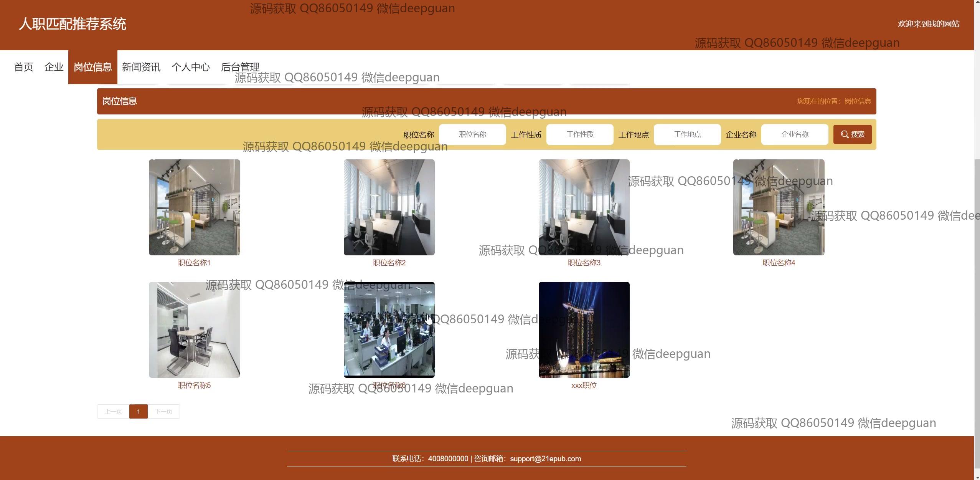Open the 首页 home menu item
The height and width of the screenshot is (480, 980).
(x=24, y=67)
